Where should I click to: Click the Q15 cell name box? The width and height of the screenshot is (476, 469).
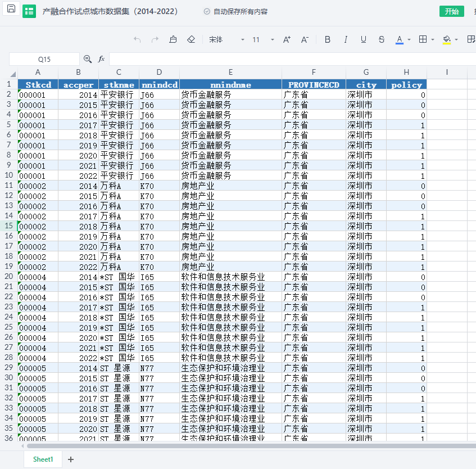[44, 59]
